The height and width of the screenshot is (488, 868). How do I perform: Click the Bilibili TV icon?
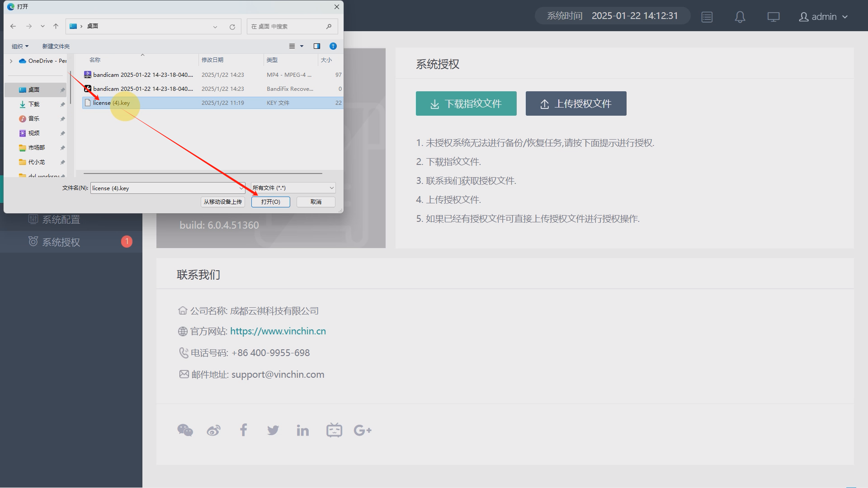(334, 430)
